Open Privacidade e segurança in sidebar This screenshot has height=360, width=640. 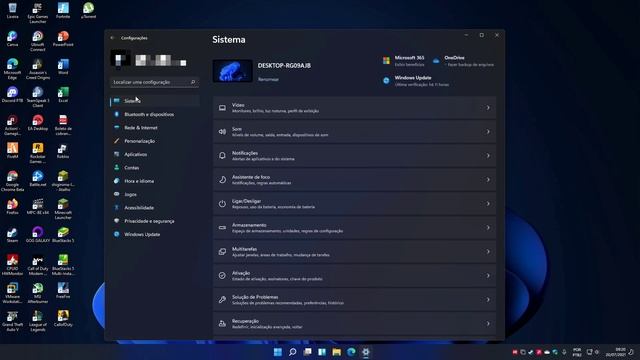[x=155, y=221]
